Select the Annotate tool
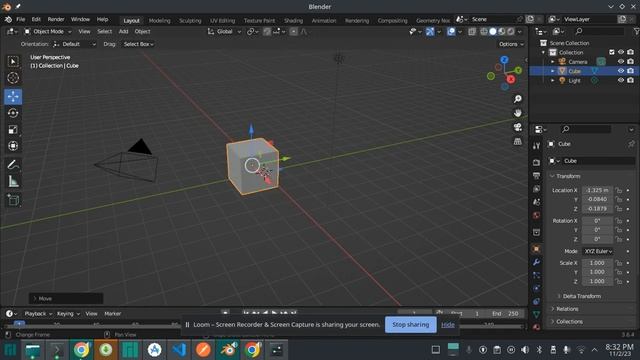 pyautogui.click(x=13, y=165)
